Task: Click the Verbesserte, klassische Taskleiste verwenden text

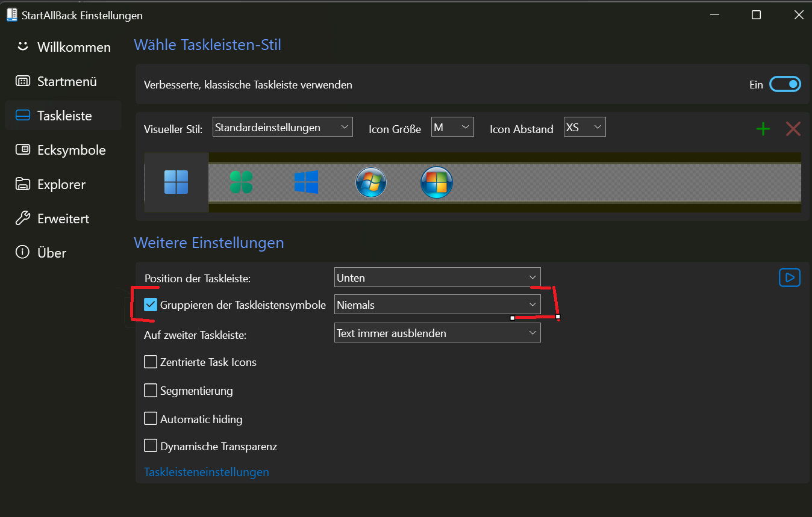Action: (x=248, y=85)
